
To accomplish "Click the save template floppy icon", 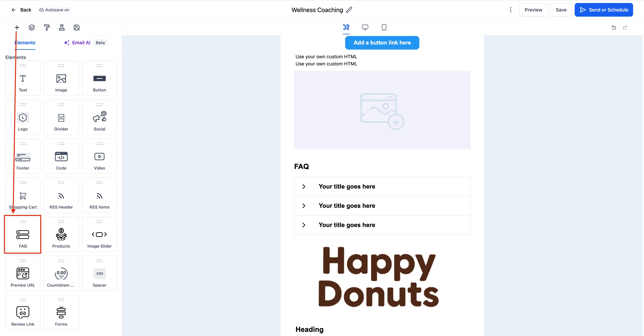I will [x=77, y=28].
